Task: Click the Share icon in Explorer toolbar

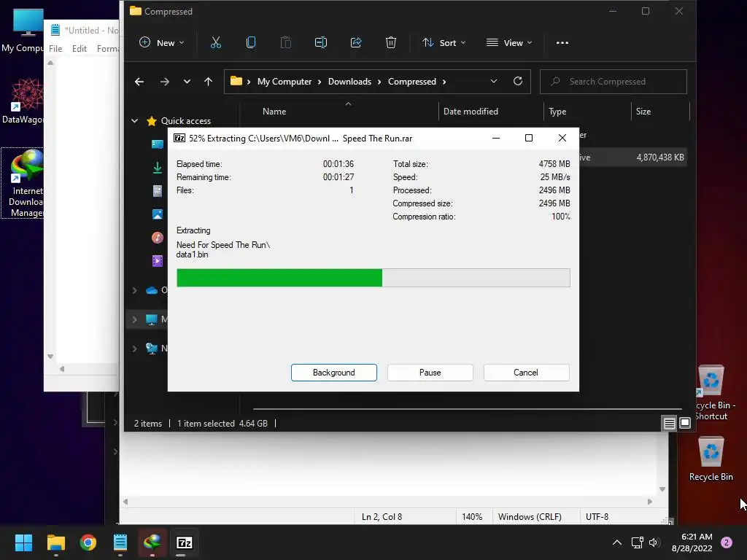Action: click(x=356, y=43)
